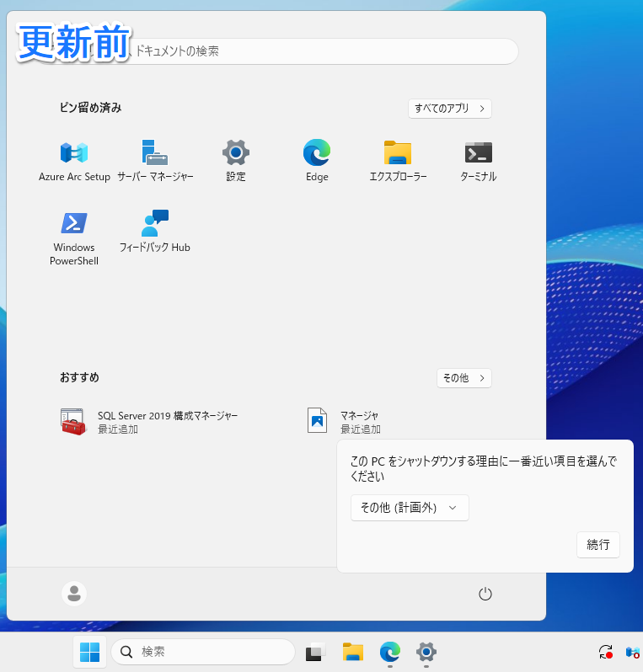Open SQL Server 2019 構成マネージャー recommendation
This screenshot has height=672, width=643.
[x=152, y=421]
